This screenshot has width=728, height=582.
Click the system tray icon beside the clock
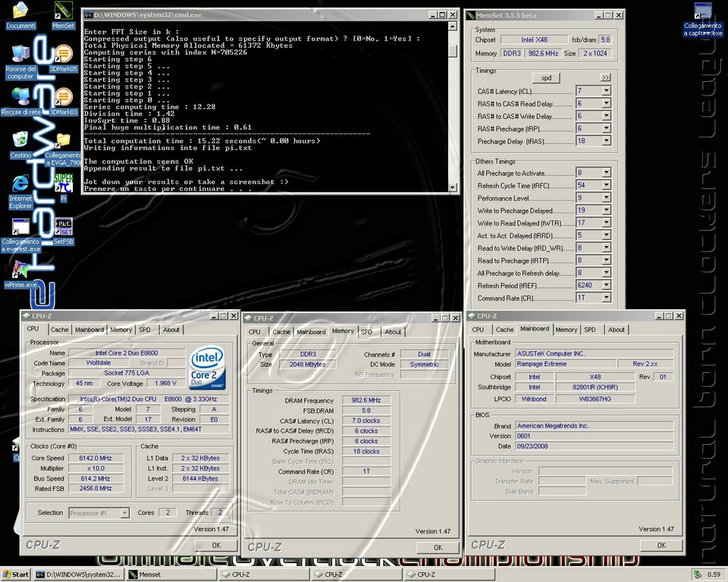click(698, 574)
